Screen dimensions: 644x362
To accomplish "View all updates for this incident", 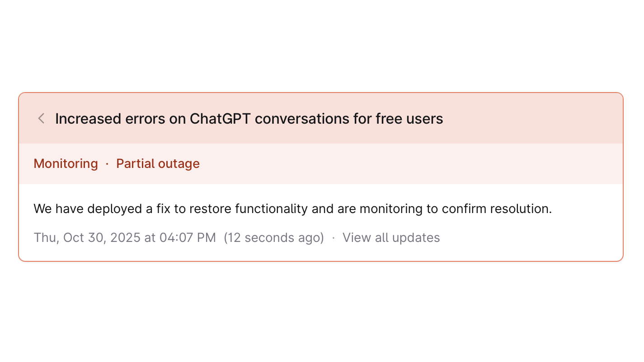I will [391, 237].
